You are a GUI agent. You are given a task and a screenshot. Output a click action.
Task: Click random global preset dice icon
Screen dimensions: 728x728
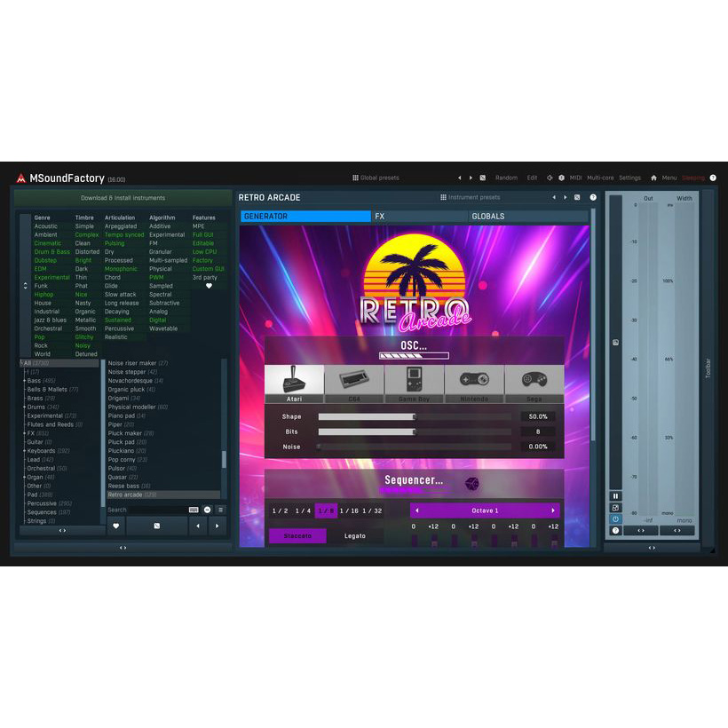(483, 178)
